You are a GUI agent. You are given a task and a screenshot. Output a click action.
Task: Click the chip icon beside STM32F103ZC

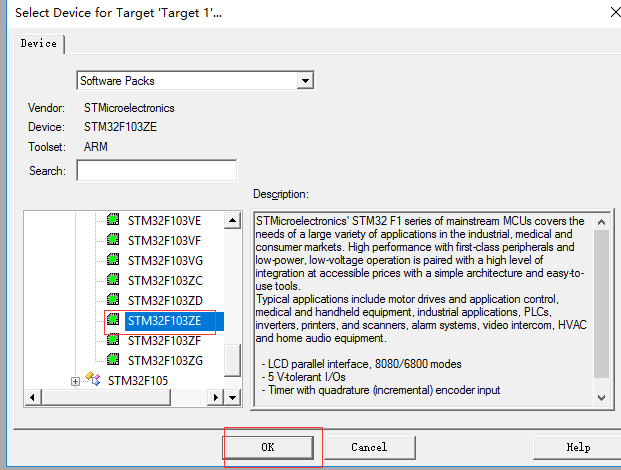(113, 279)
